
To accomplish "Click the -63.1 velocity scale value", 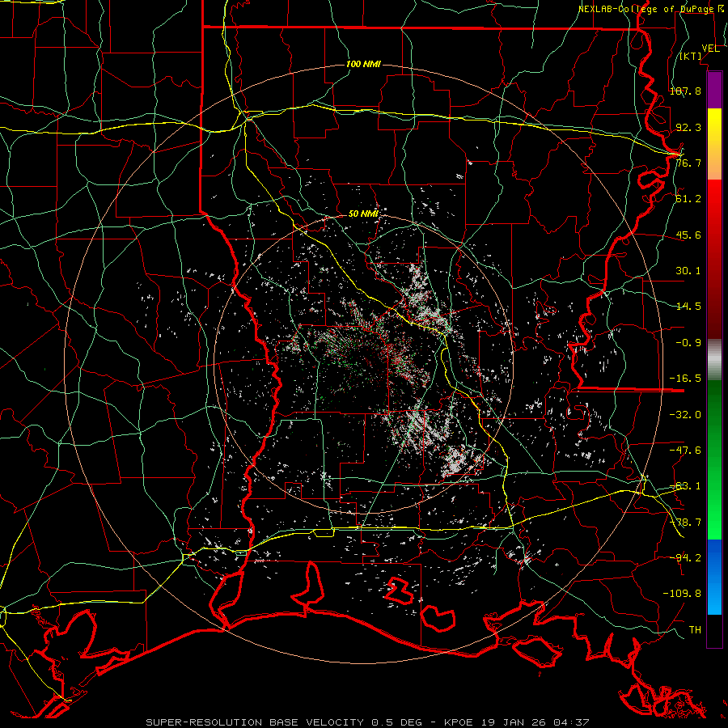I will point(685,486).
